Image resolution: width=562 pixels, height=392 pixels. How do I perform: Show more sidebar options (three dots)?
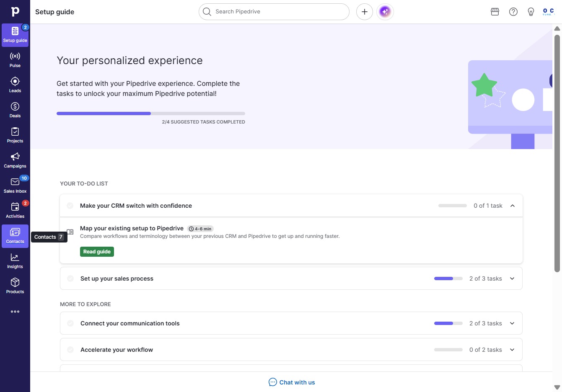15,312
